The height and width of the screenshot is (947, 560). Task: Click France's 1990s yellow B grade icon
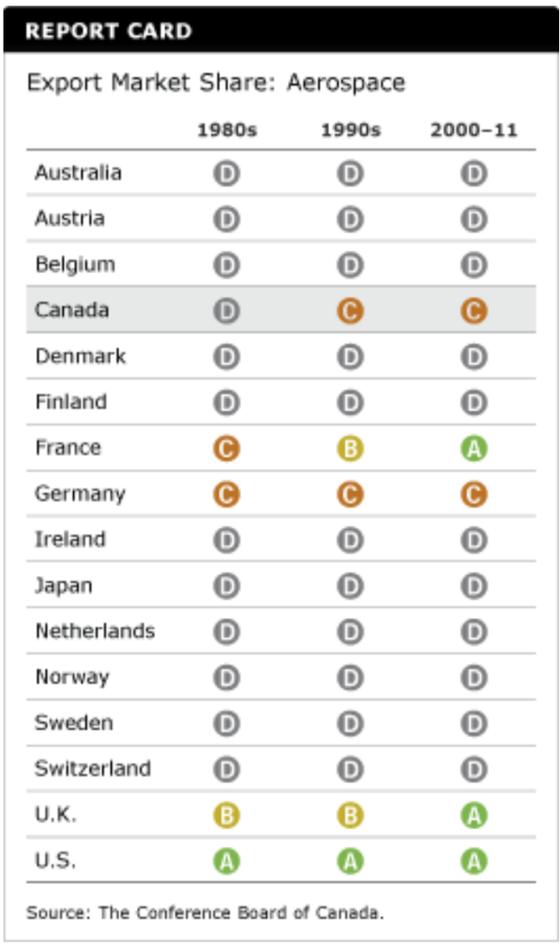coord(350,449)
